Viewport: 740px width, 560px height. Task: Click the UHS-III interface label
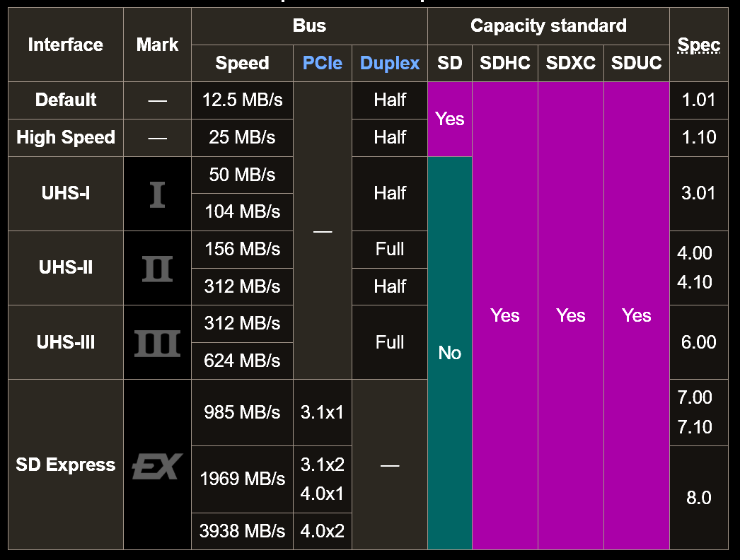tap(66, 342)
